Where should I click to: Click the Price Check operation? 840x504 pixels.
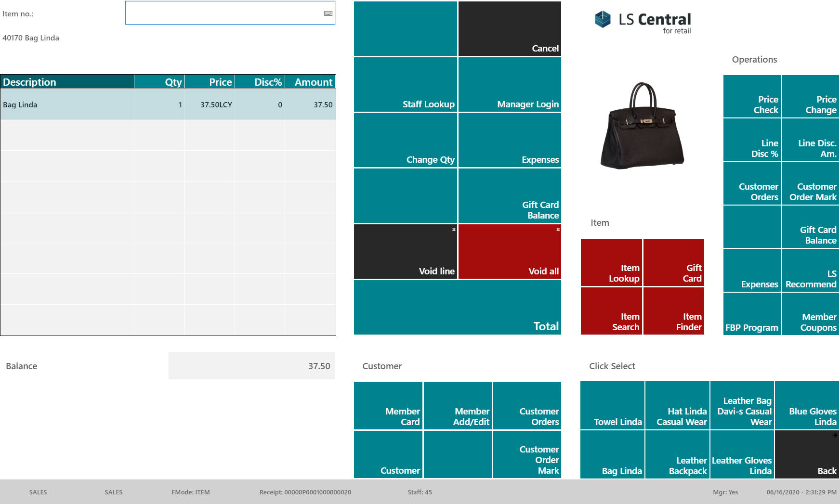(x=752, y=96)
